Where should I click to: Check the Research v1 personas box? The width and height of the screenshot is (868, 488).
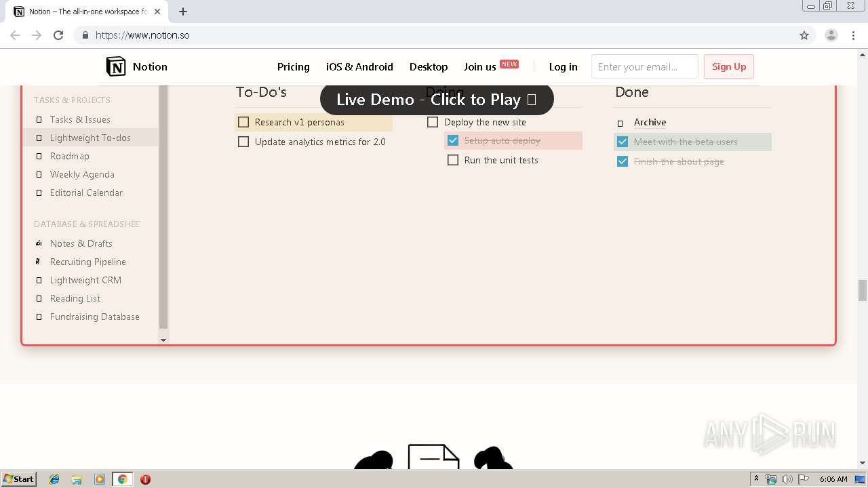(243, 123)
